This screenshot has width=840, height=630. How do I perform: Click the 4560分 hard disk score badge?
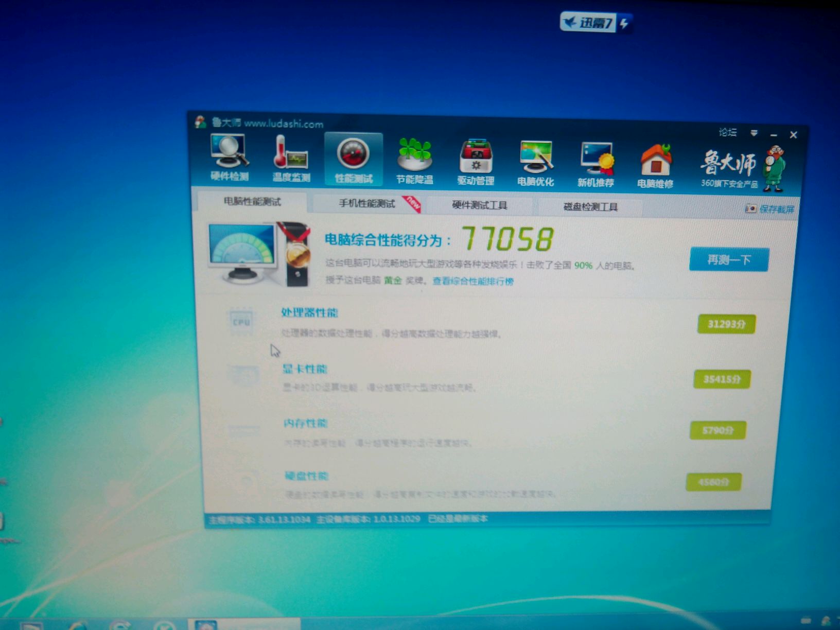coord(714,482)
